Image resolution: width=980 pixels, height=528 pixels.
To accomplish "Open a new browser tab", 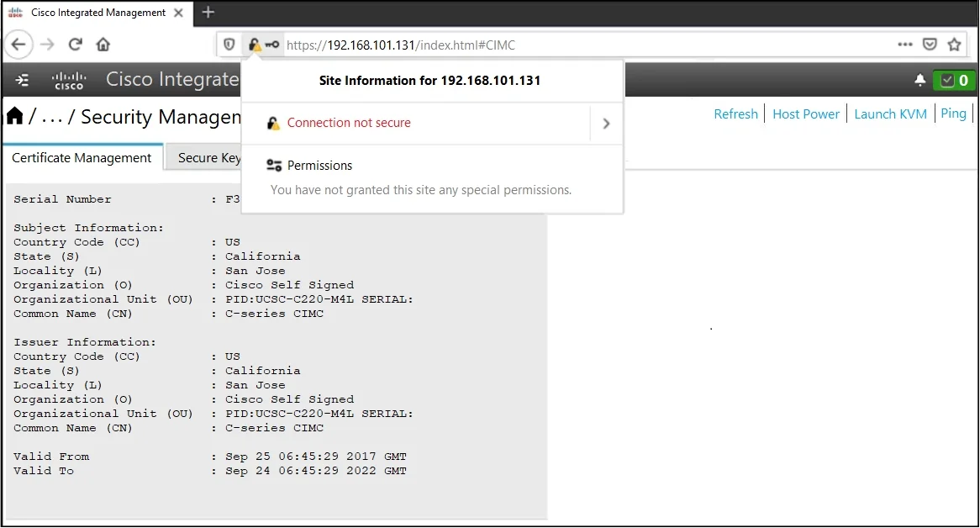I will [208, 13].
